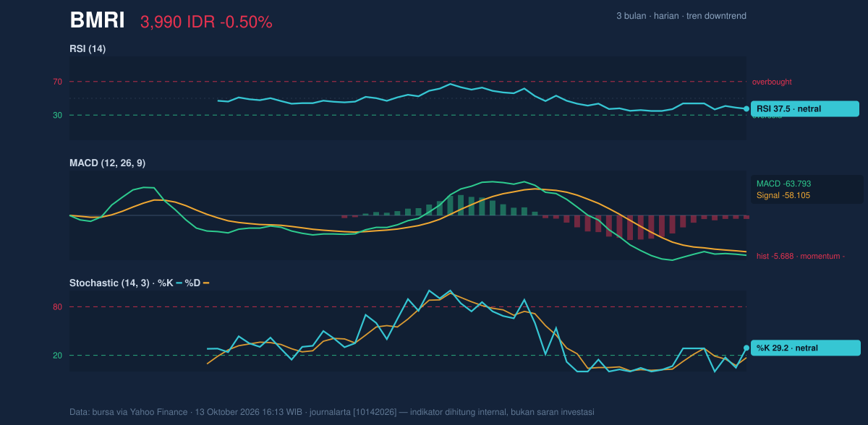Click the 'Signal -58.105' legend value
The image size is (868, 425).
[783, 195]
